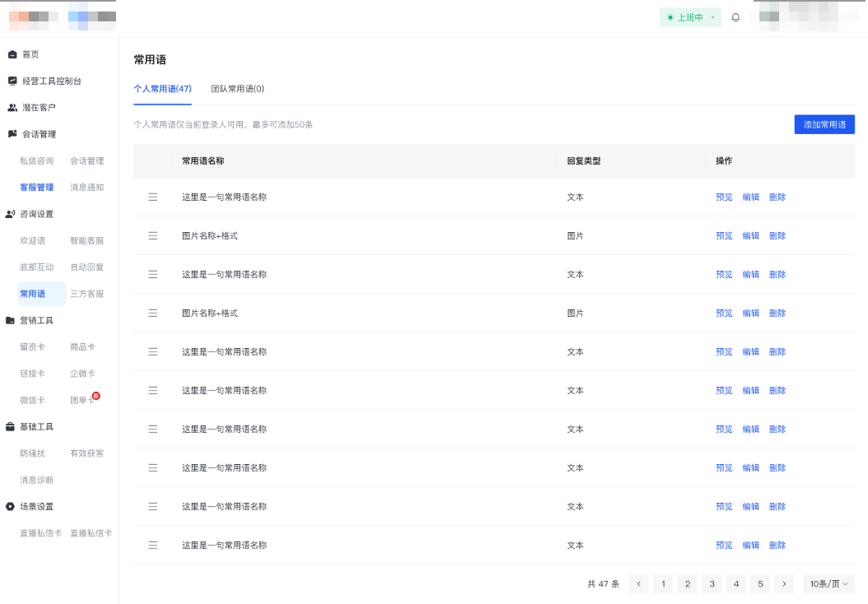868x604 pixels.
Task: Jump to page 3 in pagination
Action: [x=712, y=584]
